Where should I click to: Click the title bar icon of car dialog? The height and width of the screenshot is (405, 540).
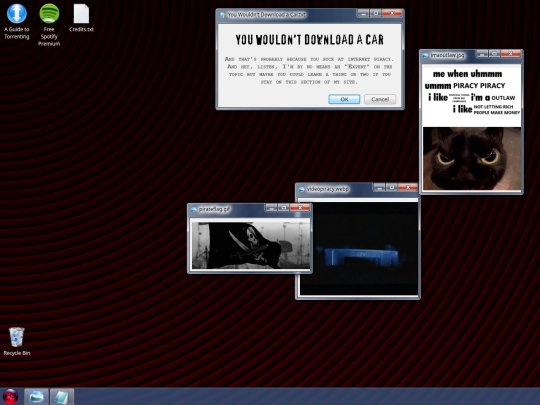222,15
